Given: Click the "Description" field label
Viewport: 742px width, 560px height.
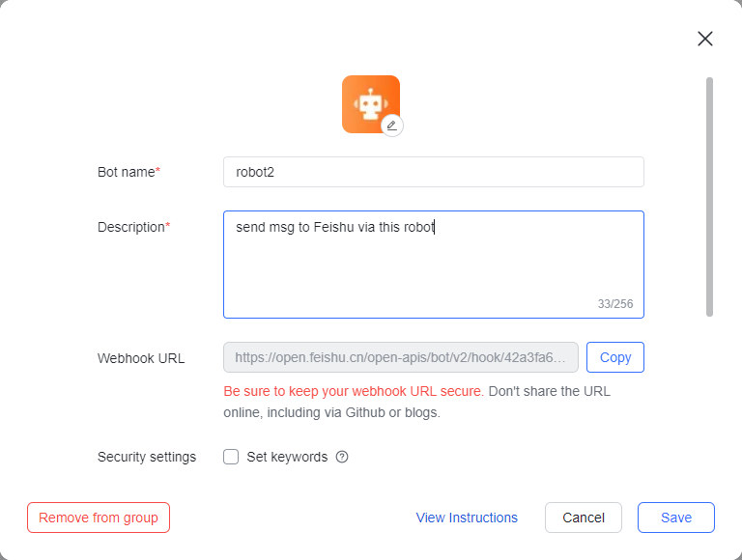Looking at the screenshot, I should (131, 227).
